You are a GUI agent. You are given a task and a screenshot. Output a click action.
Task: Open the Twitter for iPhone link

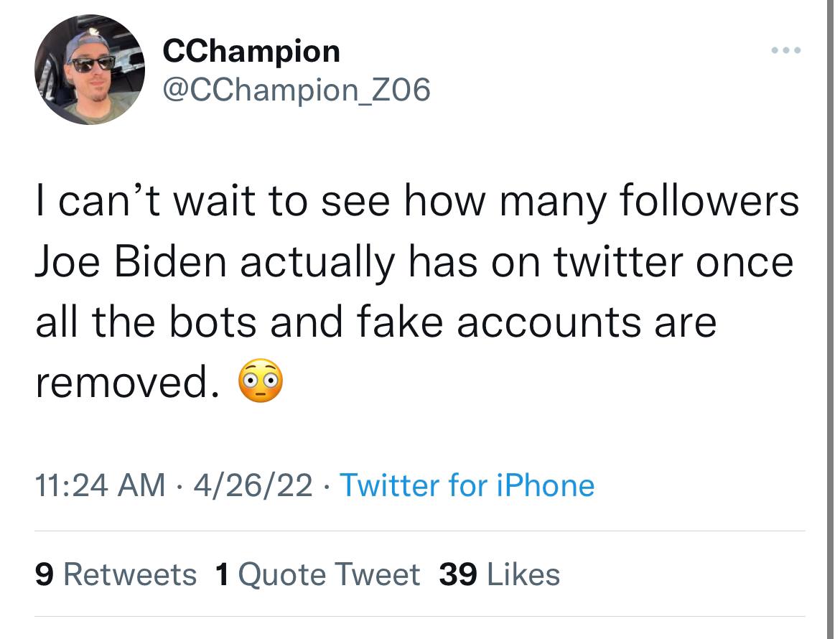click(467, 485)
